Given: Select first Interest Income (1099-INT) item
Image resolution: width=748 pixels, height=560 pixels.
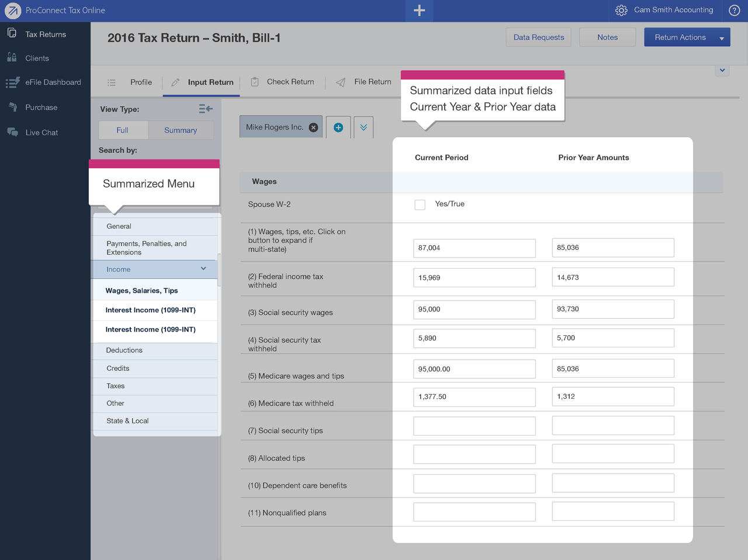Looking at the screenshot, I should click(155, 310).
